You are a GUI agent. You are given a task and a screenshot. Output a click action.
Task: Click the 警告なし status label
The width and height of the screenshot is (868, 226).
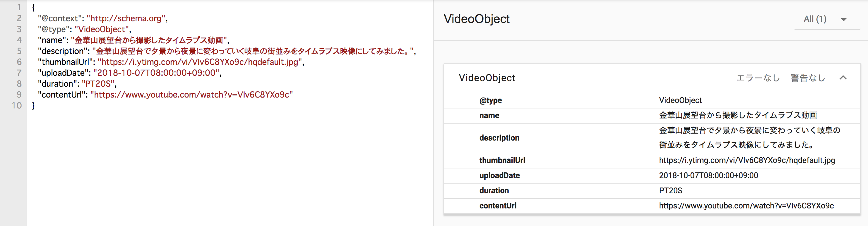pyautogui.click(x=808, y=78)
